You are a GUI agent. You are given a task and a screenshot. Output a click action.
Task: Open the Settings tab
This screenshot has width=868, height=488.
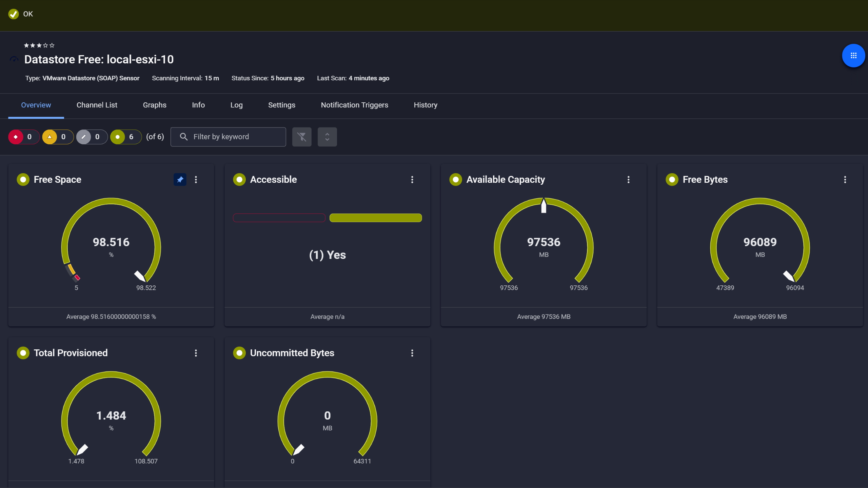[282, 105]
